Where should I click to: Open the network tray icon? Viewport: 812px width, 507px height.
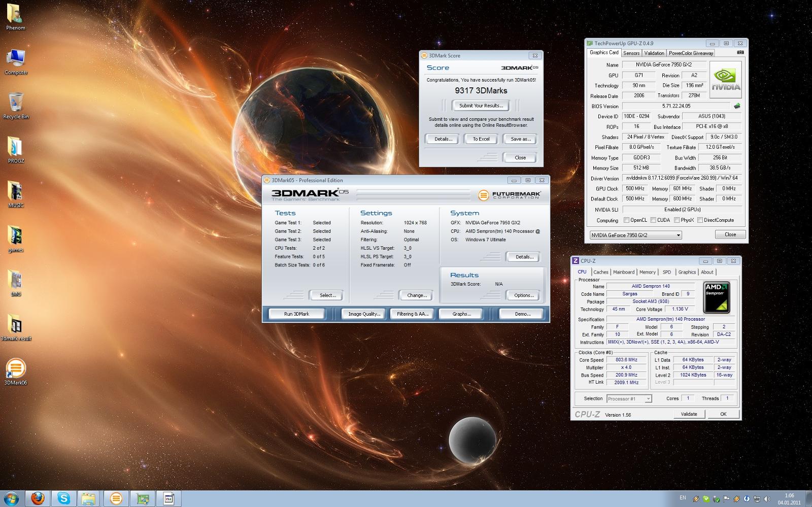pyautogui.click(x=757, y=499)
